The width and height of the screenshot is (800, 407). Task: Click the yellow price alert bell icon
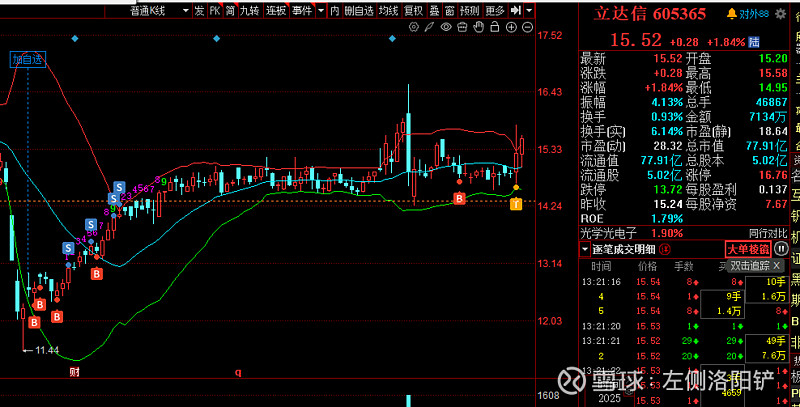click(x=732, y=14)
